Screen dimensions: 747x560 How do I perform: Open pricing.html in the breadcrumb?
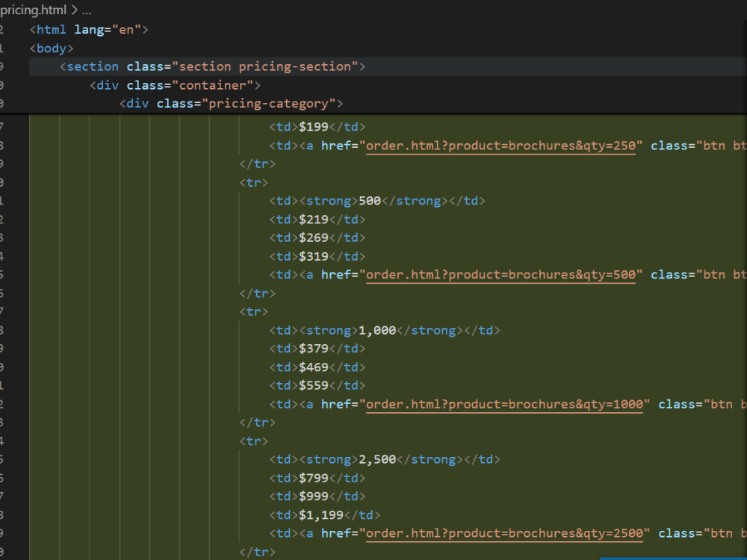click(x=33, y=10)
